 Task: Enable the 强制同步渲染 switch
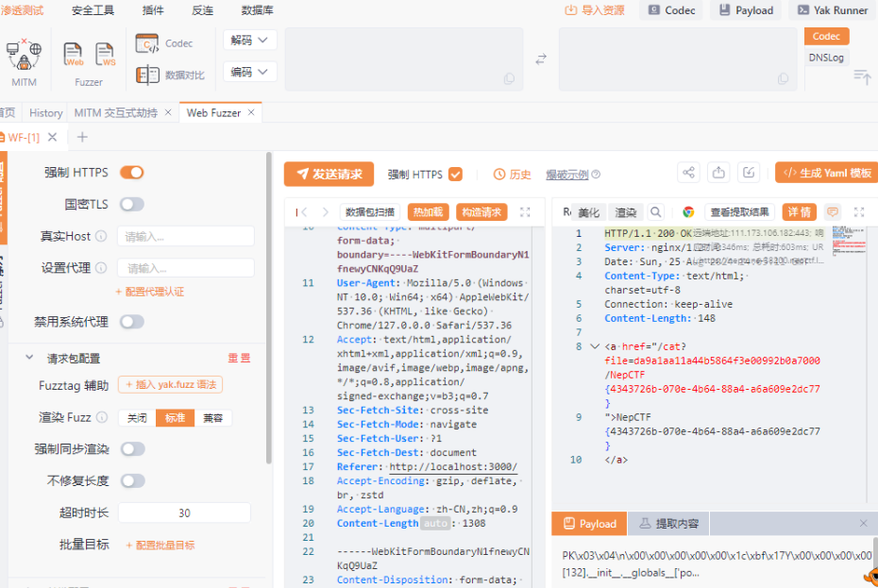[132, 449]
